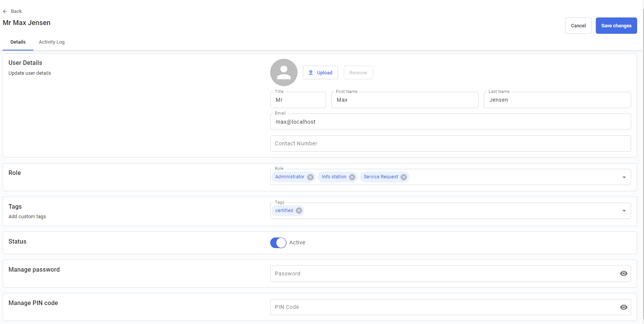Remove the certified tag chip
The width and height of the screenshot is (644, 324).
pos(299,211)
